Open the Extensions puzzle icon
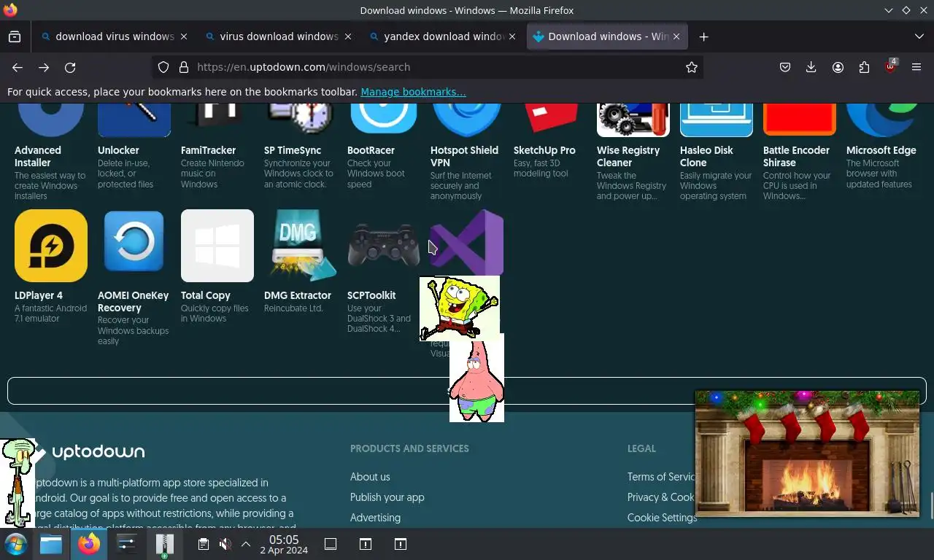The width and height of the screenshot is (934, 560). click(864, 67)
